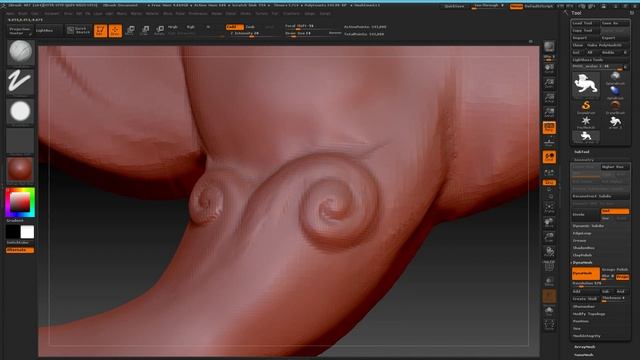Viewport: 640px width, 360px height.
Task: Select the PolyMesh3D star tool thumbnail
Action: click(x=586, y=122)
